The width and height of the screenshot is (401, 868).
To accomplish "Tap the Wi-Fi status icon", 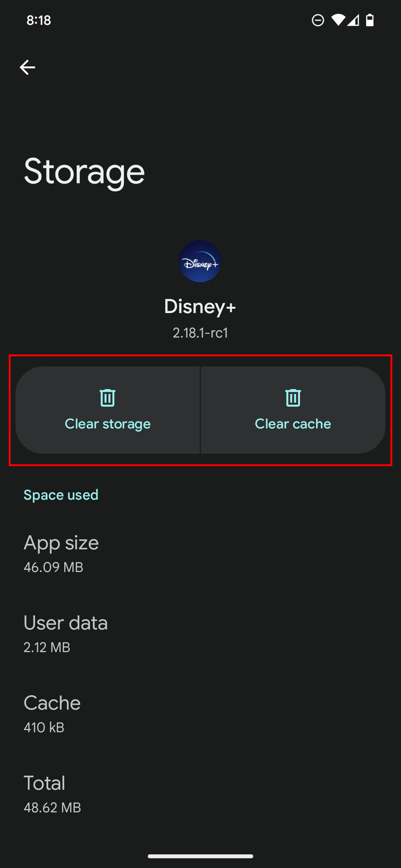I will [x=338, y=20].
